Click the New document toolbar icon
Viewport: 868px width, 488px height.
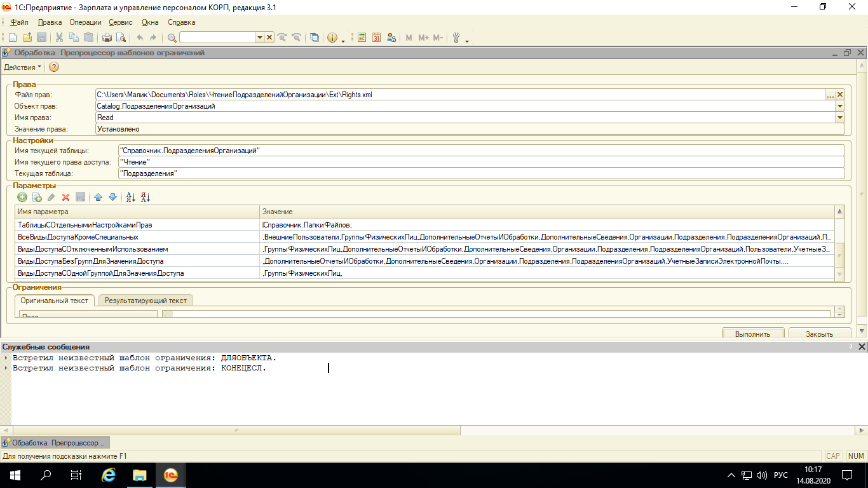coord(13,38)
